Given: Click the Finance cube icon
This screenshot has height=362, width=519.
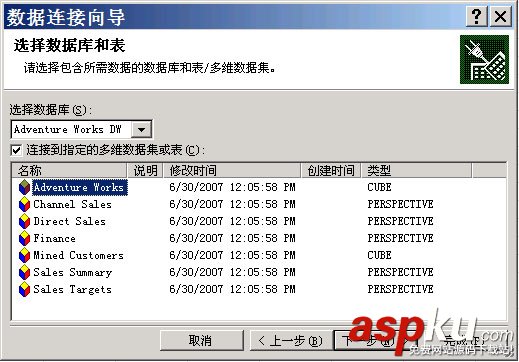Looking at the screenshot, I should [x=24, y=238].
